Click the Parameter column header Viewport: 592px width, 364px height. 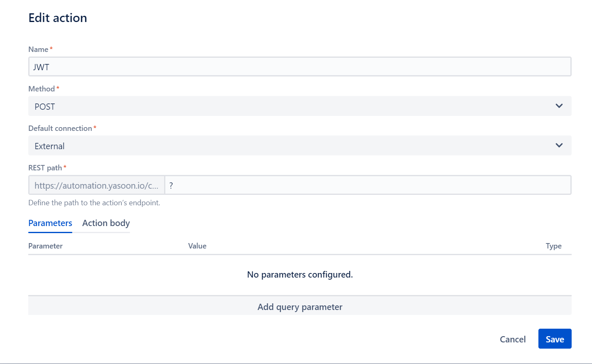pyautogui.click(x=45, y=246)
